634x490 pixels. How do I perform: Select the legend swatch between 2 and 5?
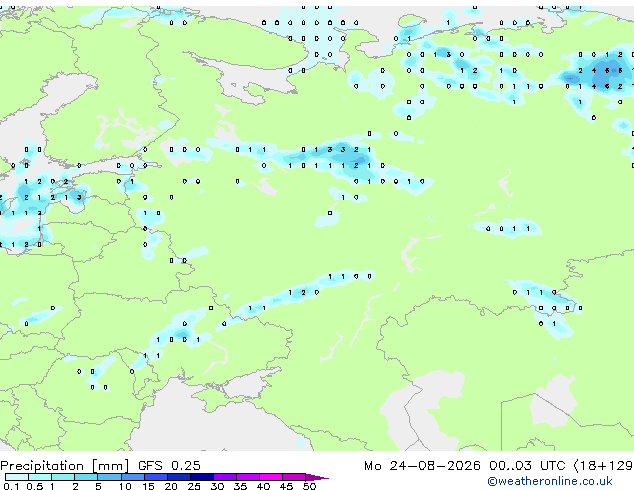(x=86, y=477)
